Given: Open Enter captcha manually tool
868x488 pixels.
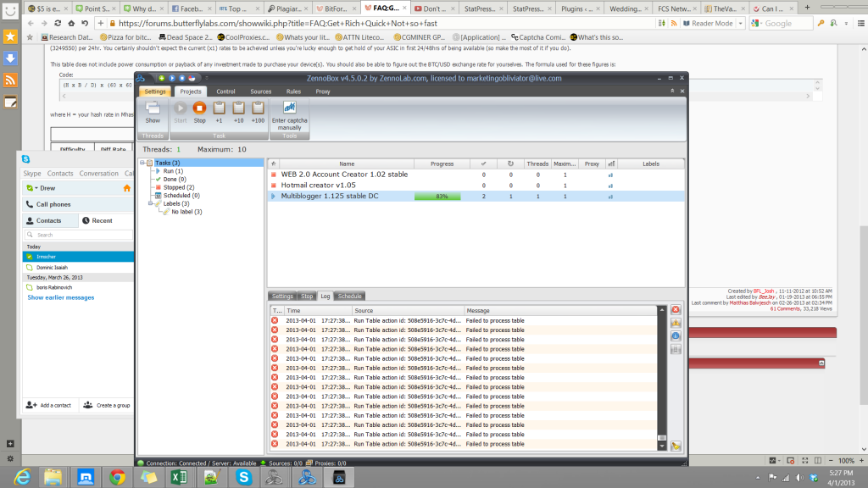Looking at the screenshot, I should pos(290,115).
